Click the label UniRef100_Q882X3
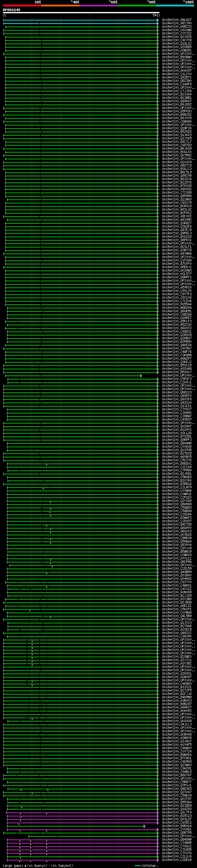Viewport: 197px width, 868px height. pos(177,392)
